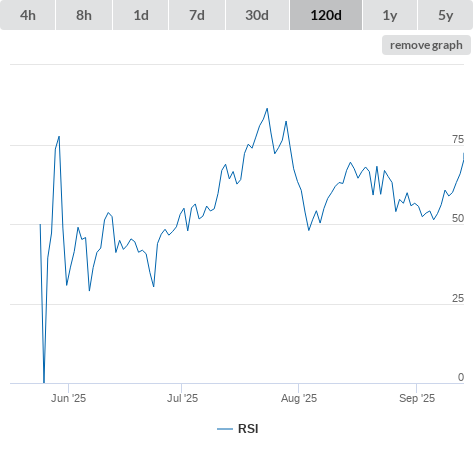474x455 pixels.
Task: Select the 8h time range tab
Action: [x=84, y=15]
